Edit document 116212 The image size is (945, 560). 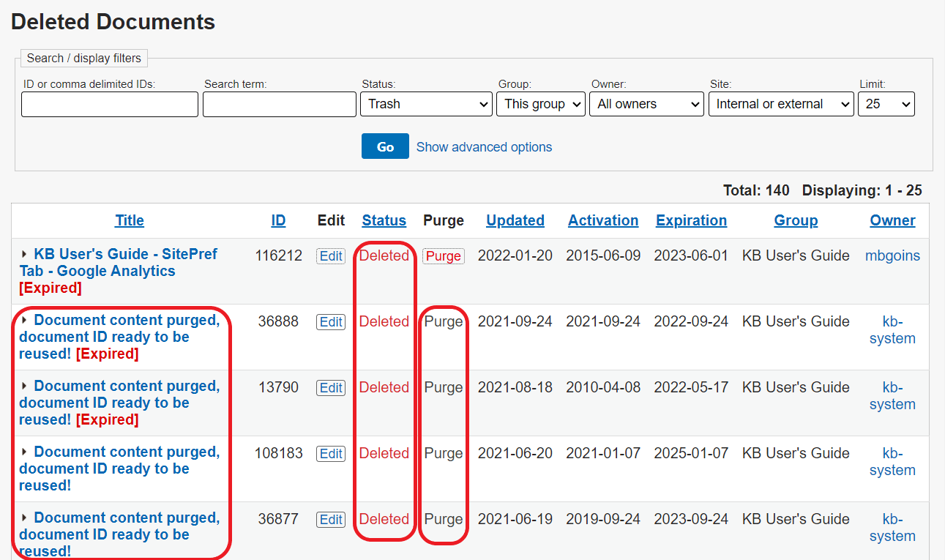[x=330, y=255]
